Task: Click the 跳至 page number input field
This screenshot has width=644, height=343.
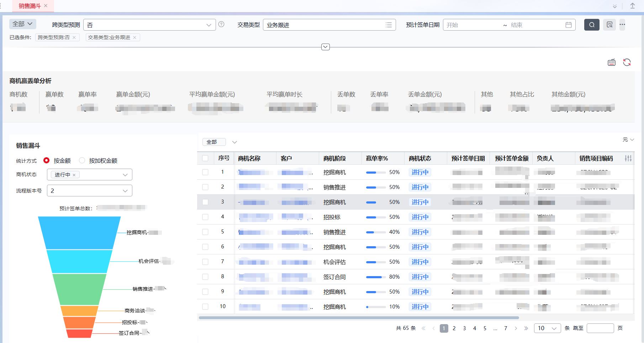Action: (600, 328)
